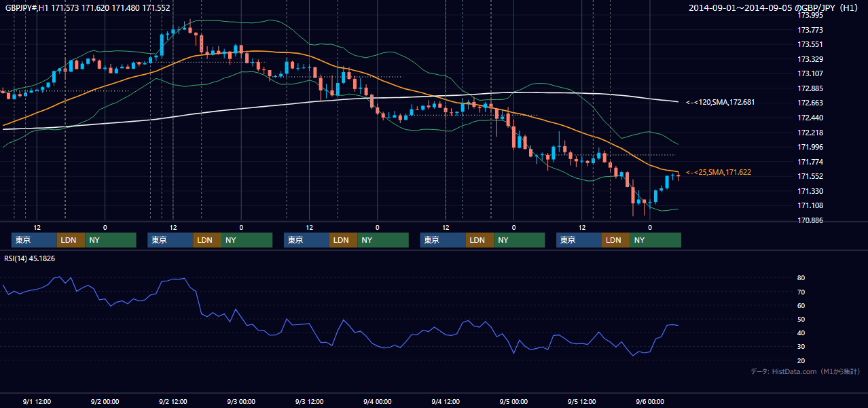Screen dimensions: 868x408
Task: Click the 9/4 12:00 date label
Action: [446, 401]
